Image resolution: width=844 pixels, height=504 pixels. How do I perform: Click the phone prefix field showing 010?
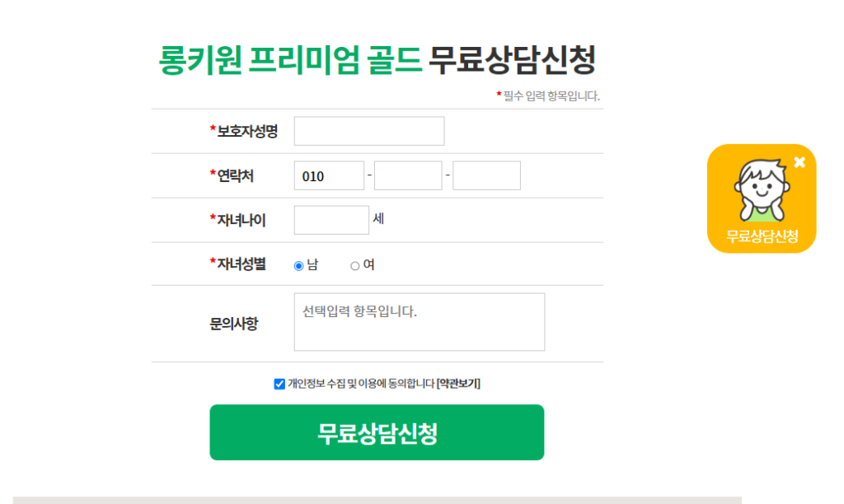329,176
